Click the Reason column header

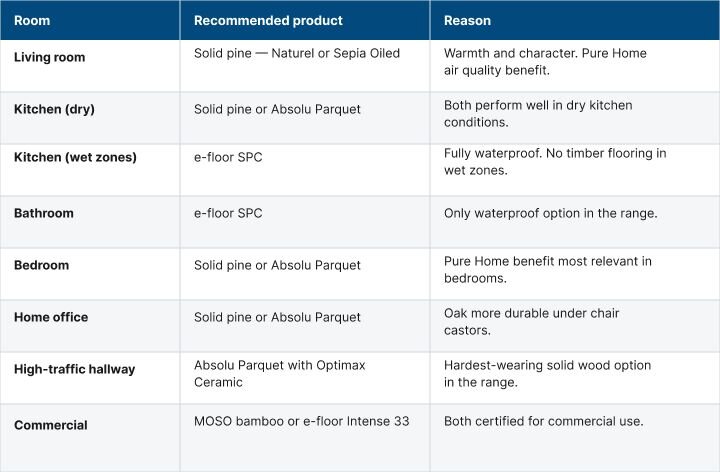467,20
